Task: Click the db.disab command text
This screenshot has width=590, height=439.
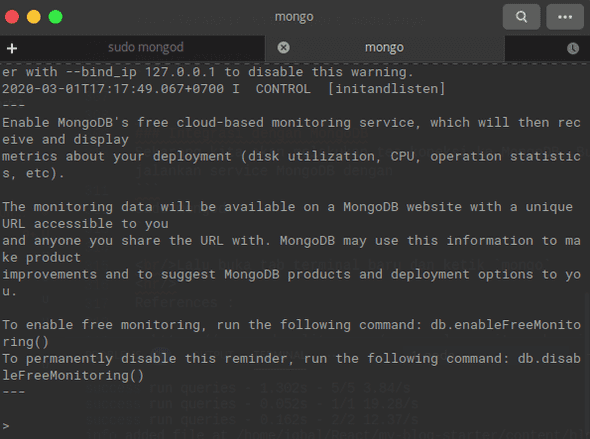Action: [549, 358]
